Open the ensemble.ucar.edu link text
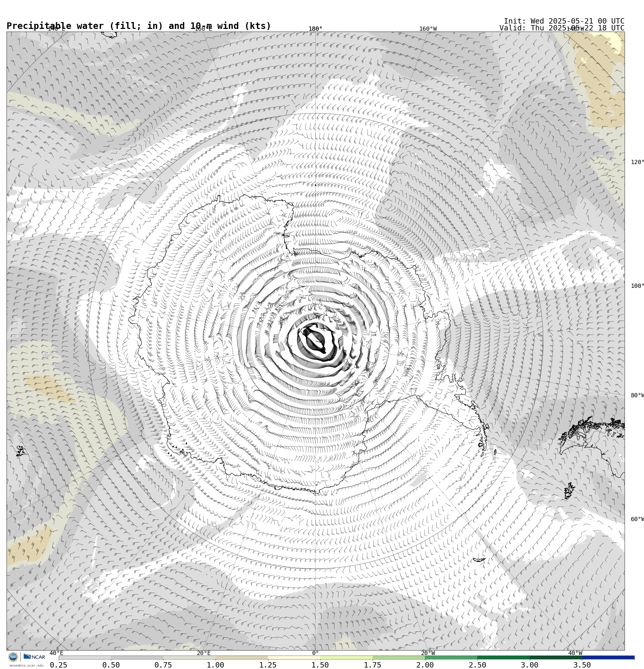This screenshot has height=669, width=644. click(x=26, y=665)
